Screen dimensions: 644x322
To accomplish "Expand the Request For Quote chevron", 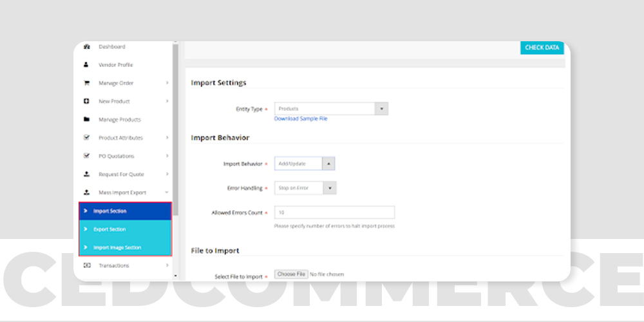I will point(167,174).
